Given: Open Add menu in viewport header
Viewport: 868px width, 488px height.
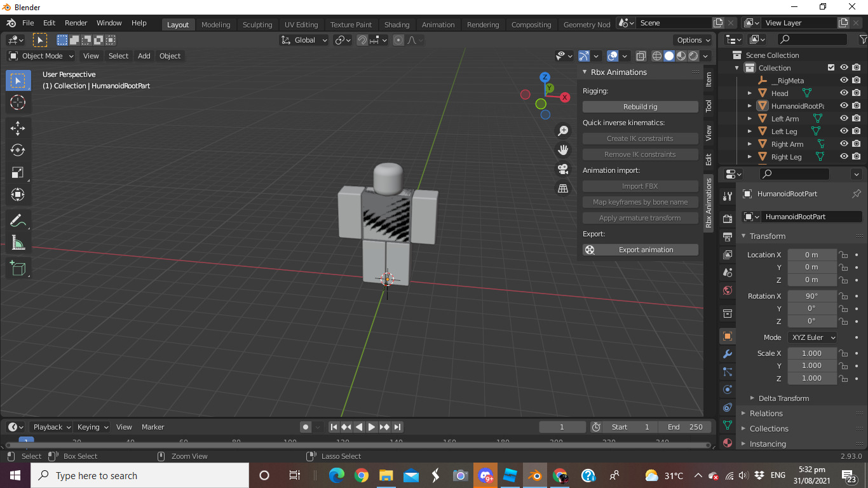Looking at the screenshot, I should tap(144, 56).
